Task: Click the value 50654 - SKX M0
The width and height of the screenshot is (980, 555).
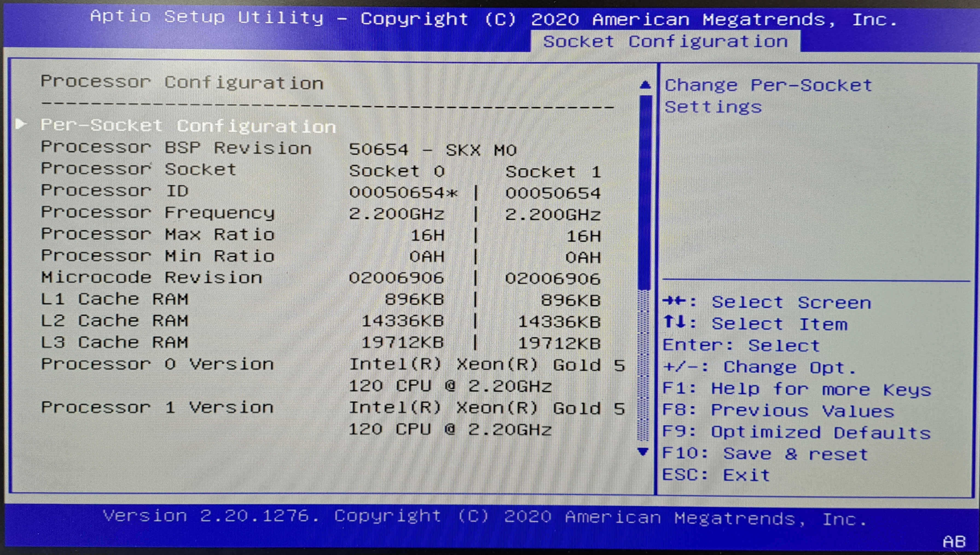Action: pyautogui.click(x=433, y=150)
